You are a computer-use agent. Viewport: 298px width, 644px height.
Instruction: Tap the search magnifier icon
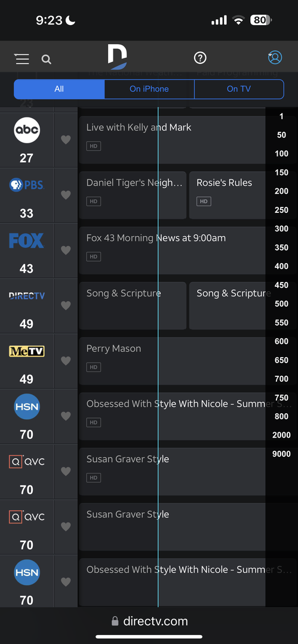point(47,60)
